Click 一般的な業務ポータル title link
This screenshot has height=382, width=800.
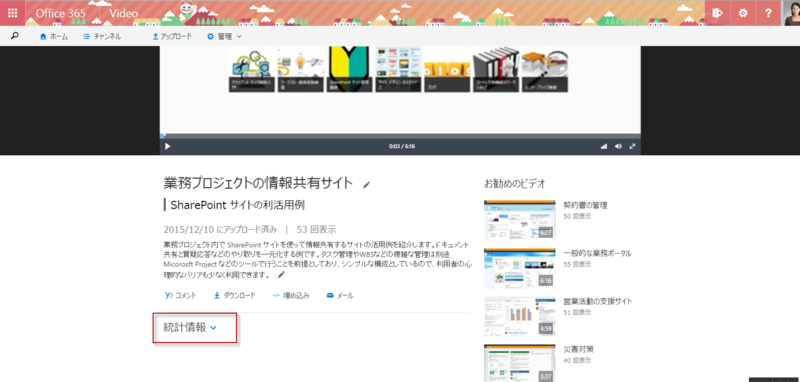coord(597,253)
